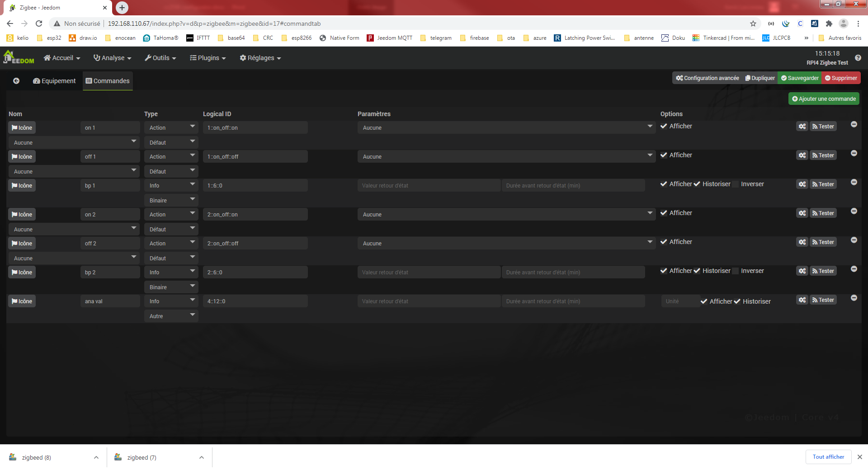The image size is (868, 470).
Task: Open Paramètres Aucune dropdown for on 2
Action: (x=506, y=214)
